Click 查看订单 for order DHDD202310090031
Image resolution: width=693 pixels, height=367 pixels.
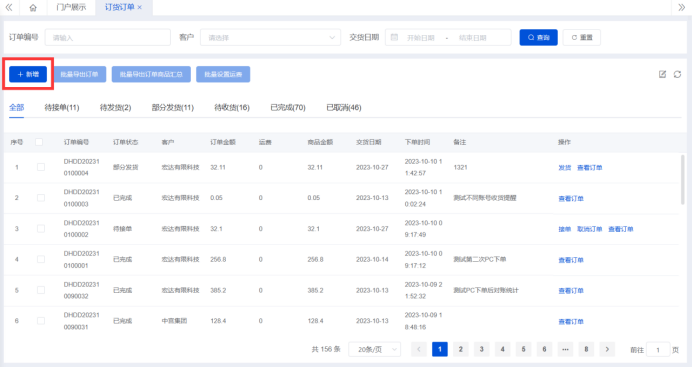(x=571, y=321)
